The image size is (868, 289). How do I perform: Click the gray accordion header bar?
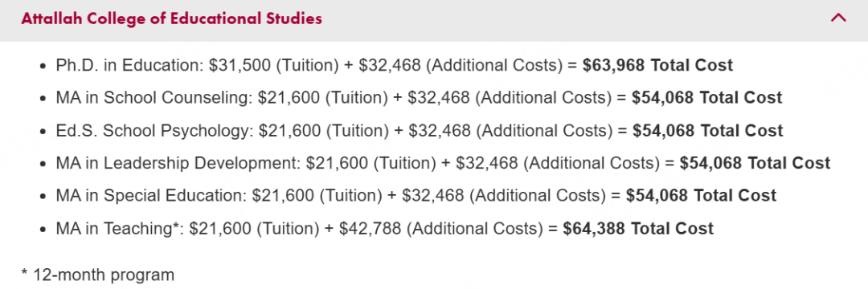click(434, 20)
